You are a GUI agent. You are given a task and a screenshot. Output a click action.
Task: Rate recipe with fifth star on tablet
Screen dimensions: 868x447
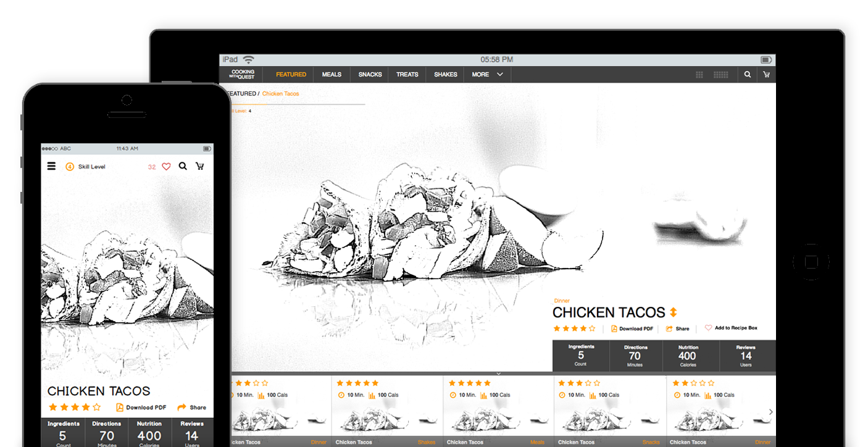pyautogui.click(x=593, y=328)
